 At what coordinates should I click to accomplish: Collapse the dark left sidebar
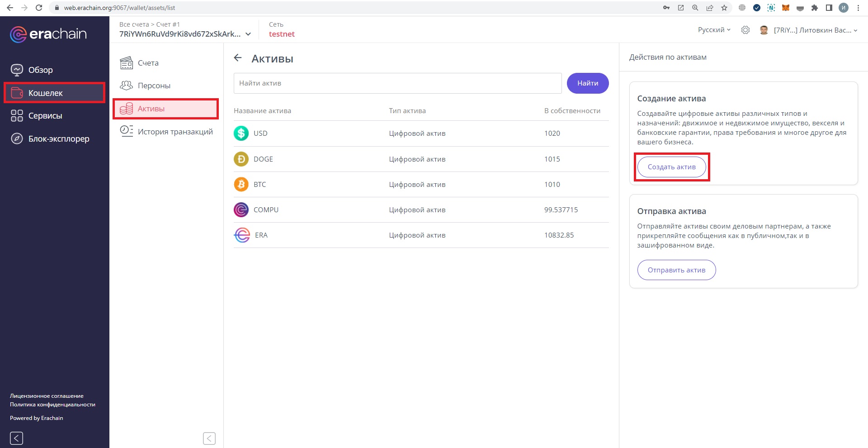pyautogui.click(x=16, y=438)
